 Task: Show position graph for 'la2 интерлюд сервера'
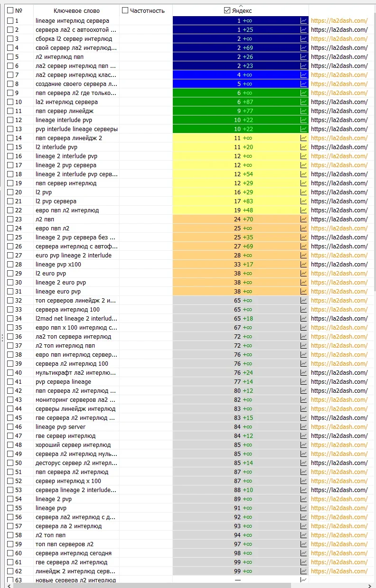304,102
